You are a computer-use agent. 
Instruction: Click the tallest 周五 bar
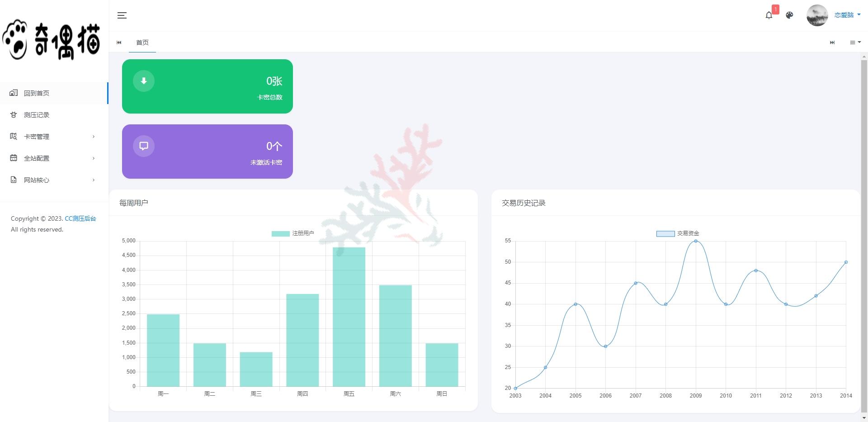click(x=349, y=317)
